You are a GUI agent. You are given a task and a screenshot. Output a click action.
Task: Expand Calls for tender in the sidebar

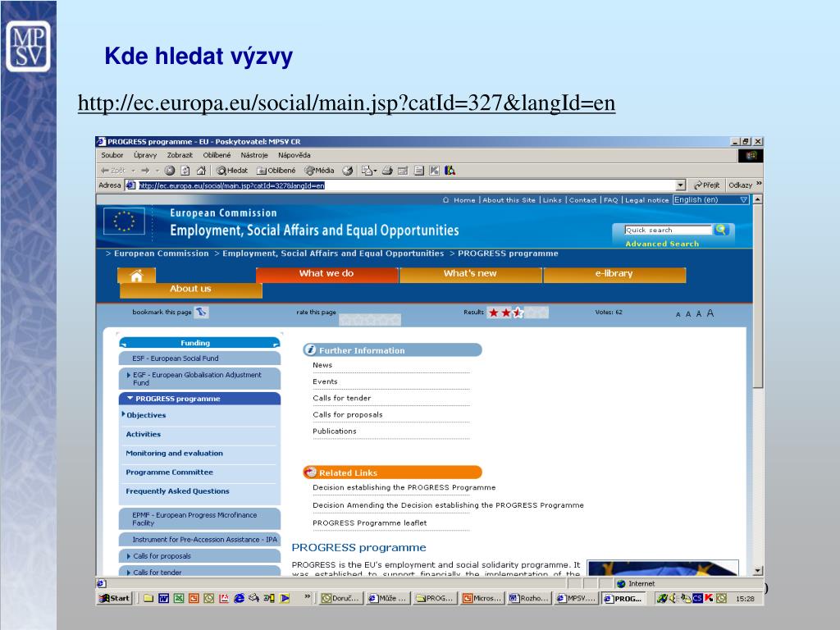(x=199, y=572)
